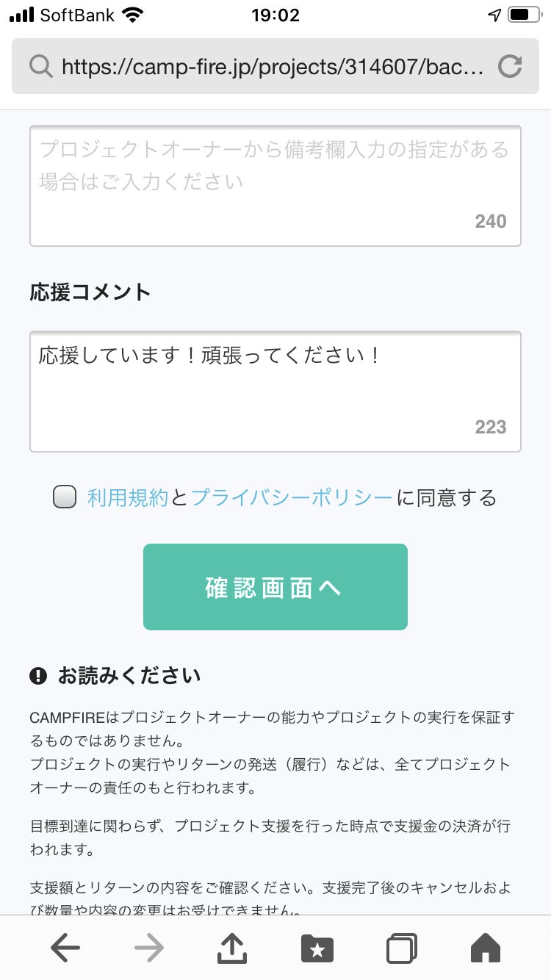Tap the Wi-Fi icon next to SoftBank
The image size is (551, 980).
pos(134,15)
